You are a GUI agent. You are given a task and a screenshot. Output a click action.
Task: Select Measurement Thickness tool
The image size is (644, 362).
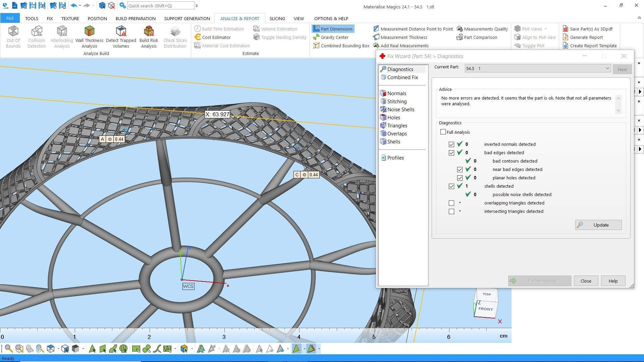(x=404, y=37)
